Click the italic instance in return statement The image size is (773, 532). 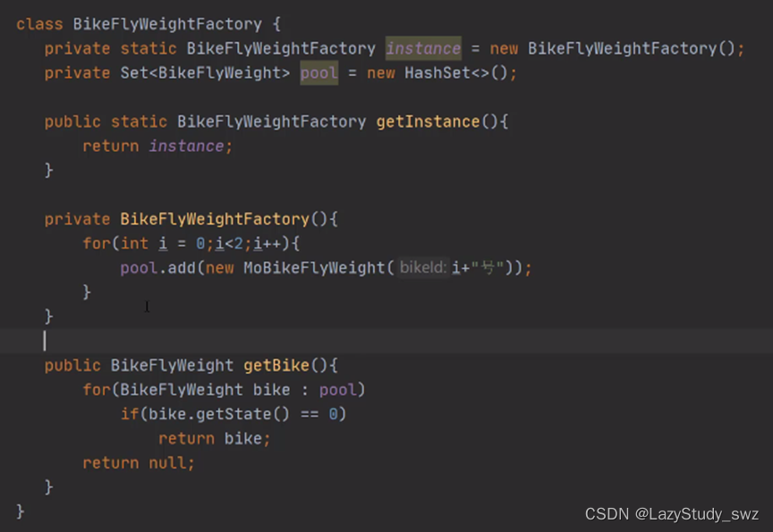(186, 146)
